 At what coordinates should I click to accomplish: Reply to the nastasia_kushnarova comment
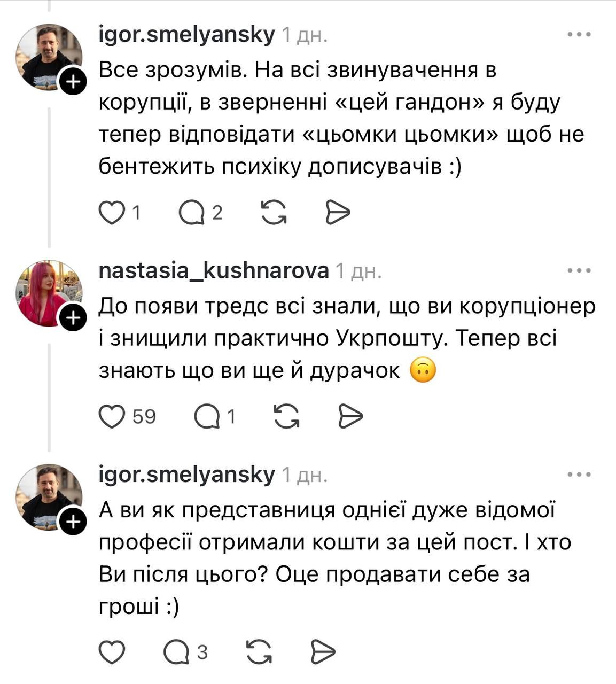tap(206, 417)
